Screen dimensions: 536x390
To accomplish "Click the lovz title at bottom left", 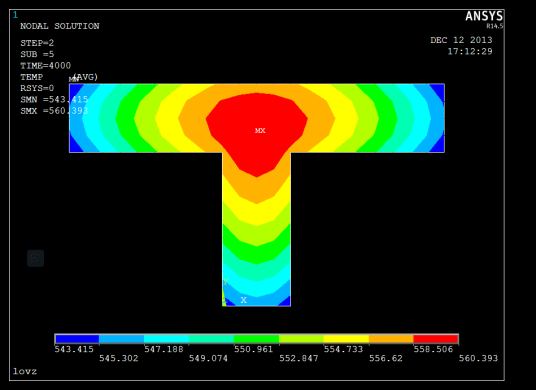I will click(25, 371).
